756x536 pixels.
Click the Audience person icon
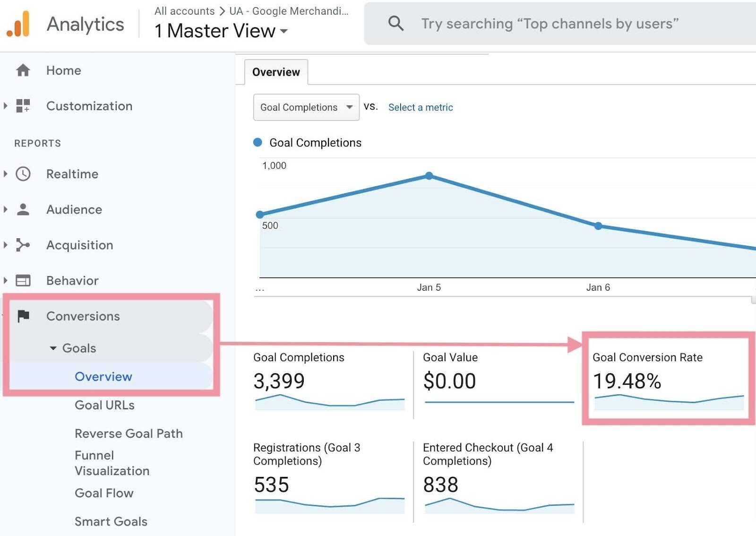pos(23,209)
